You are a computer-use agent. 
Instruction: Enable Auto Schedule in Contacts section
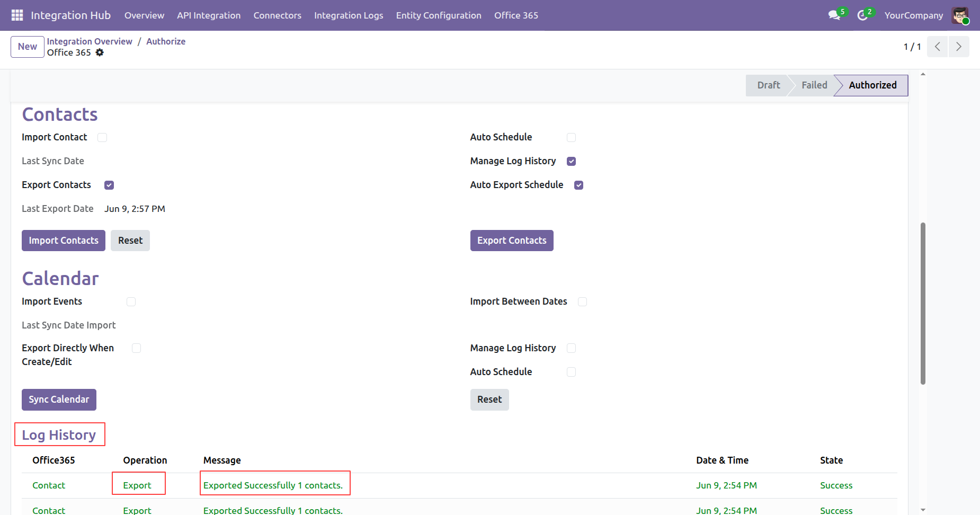571,137
